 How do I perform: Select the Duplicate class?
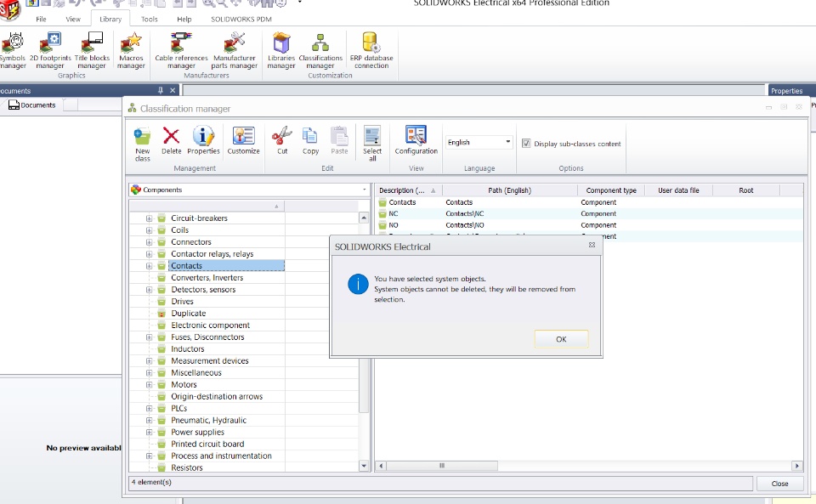[x=189, y=314]
